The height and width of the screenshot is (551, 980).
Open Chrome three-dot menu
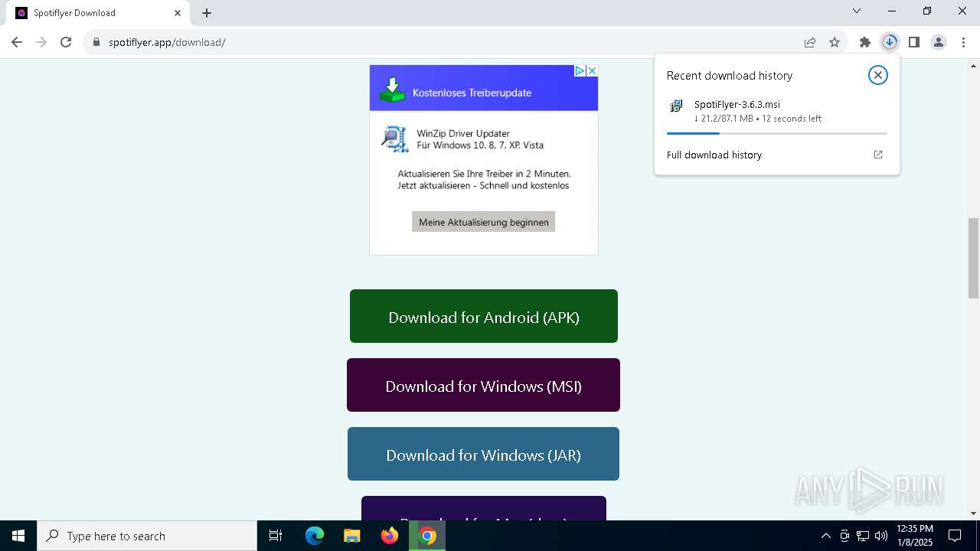(x=963, y=42)
